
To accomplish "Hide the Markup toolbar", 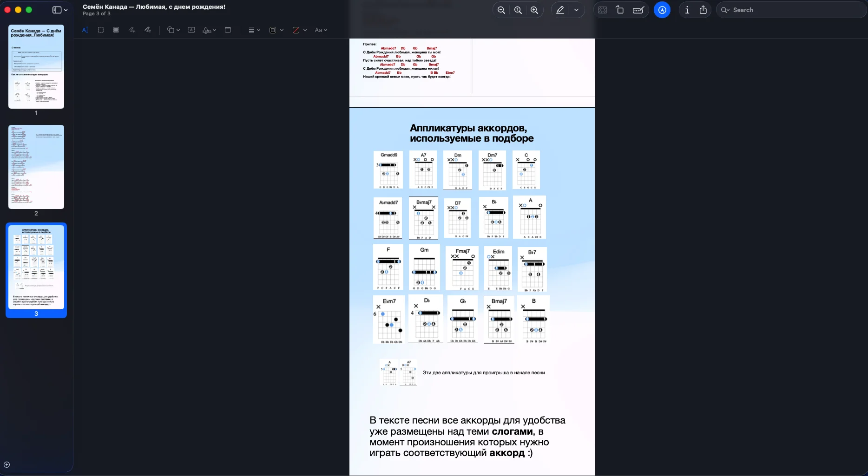I will pyautogui.click(x=662, y=10).
